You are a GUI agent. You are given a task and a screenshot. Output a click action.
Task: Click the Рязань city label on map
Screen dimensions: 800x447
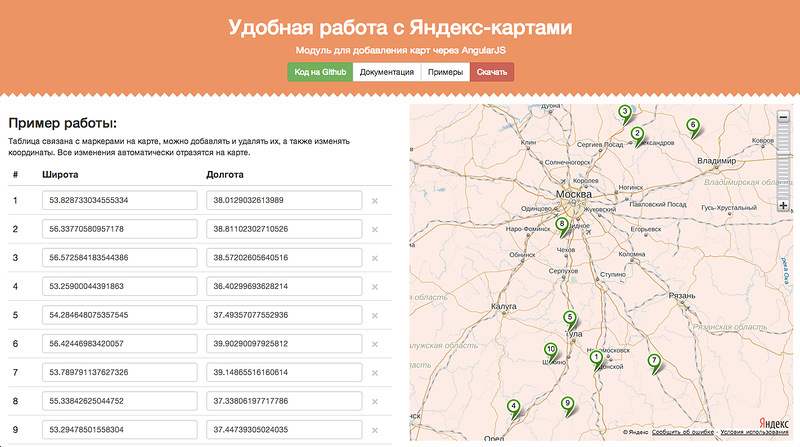tap(682, 296)
